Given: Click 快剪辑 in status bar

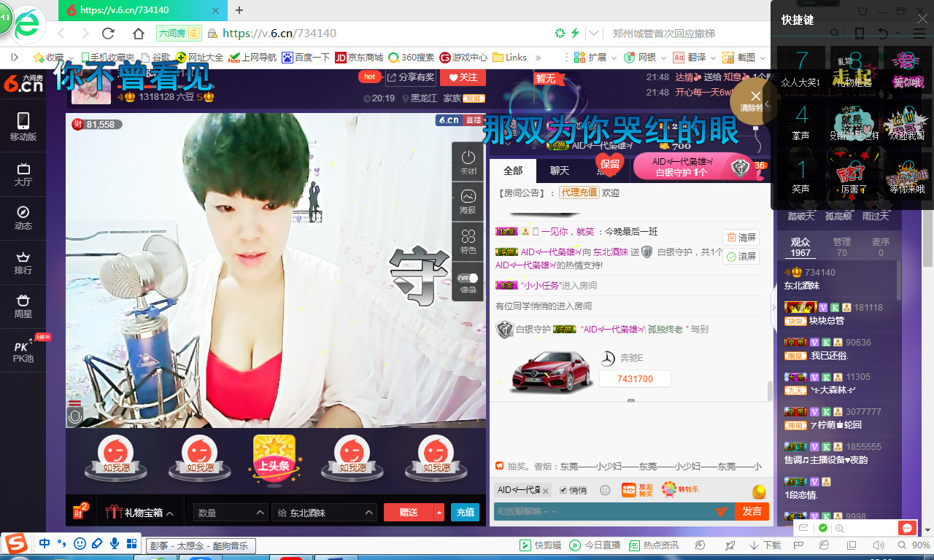Looking at the screenshot, I should [x=540, y=545].
